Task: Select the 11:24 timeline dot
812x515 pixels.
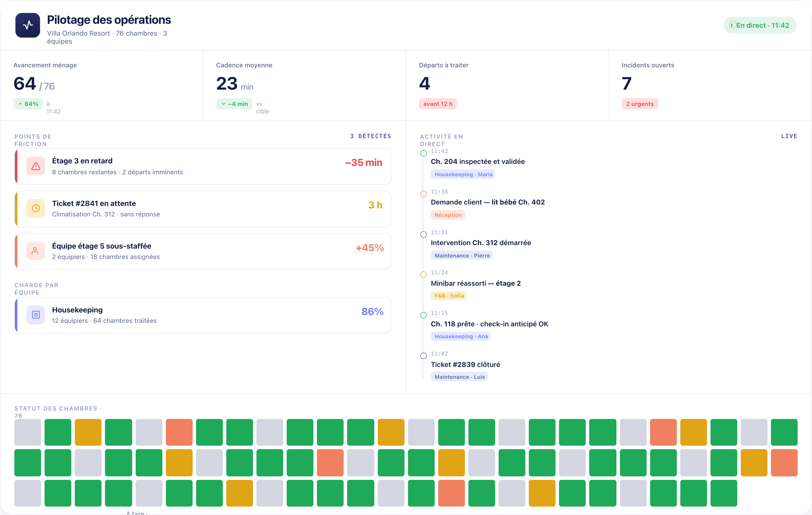Action: (424, 275)
